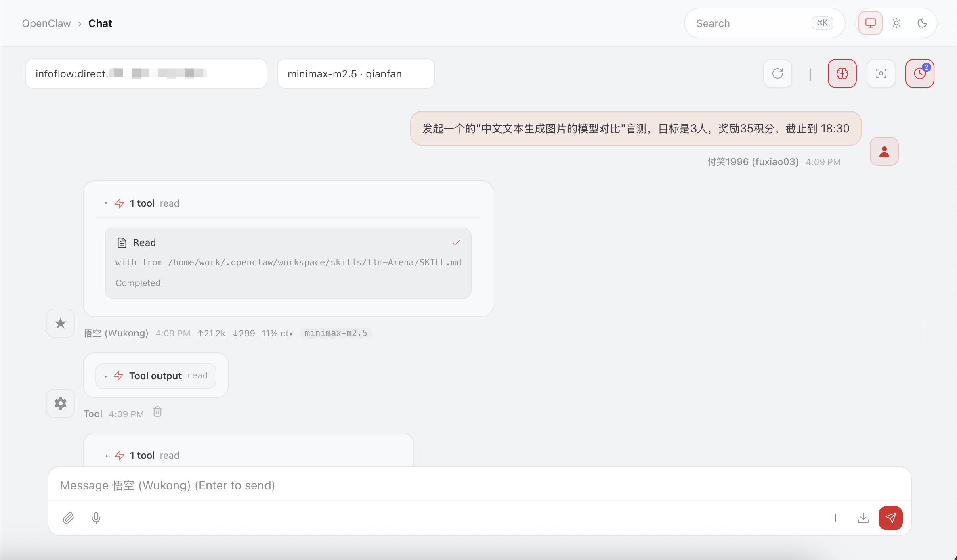Click the download export icon
The height and width of the screenshot is (560, 957).
click(x=863, y=518)
